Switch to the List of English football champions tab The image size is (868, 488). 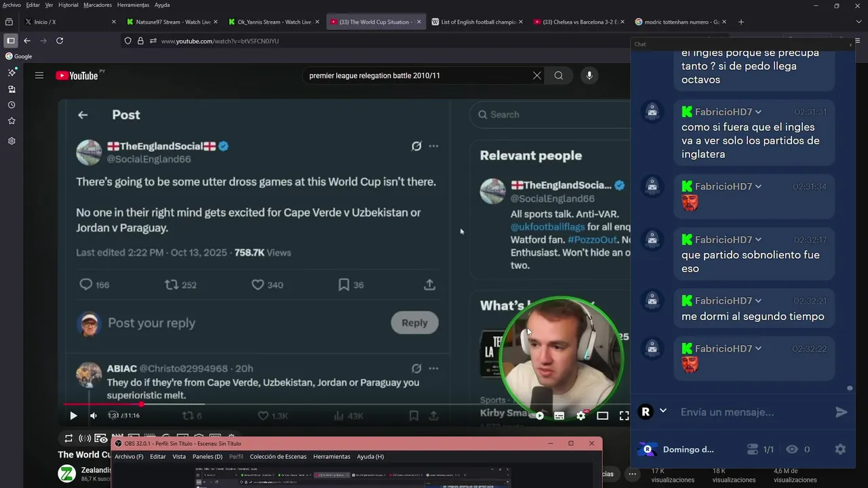coord(477,22)
